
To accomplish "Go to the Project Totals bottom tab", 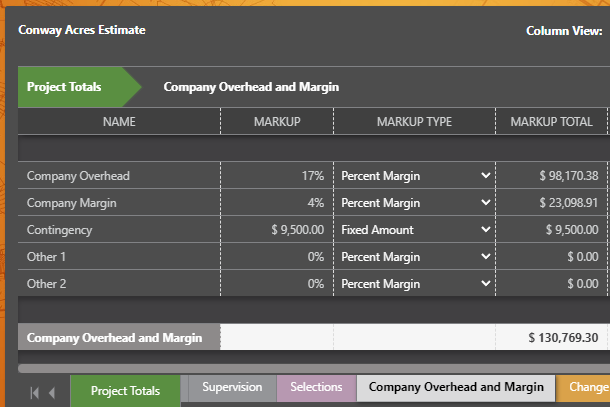I will click(125, 391).
